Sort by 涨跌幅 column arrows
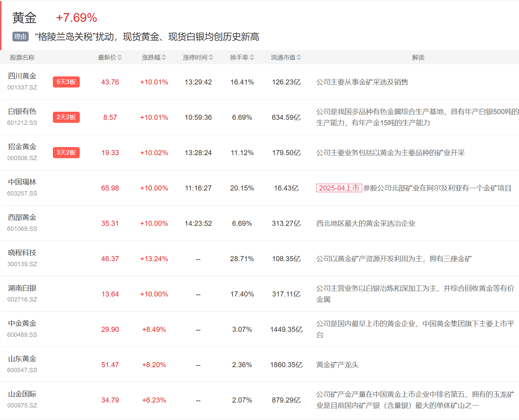Viewport: 519px width, 420px height. tap(164, 58)
